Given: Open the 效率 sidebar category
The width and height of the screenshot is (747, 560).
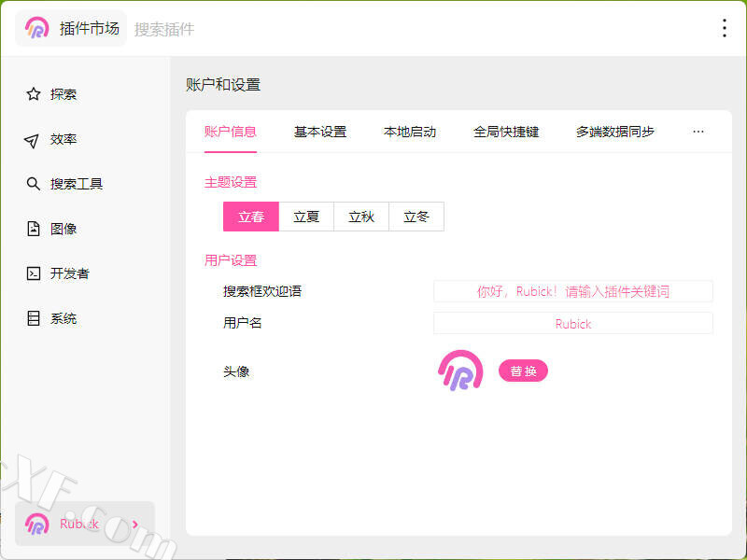Looking at the screenshot, I should (63, 139).
